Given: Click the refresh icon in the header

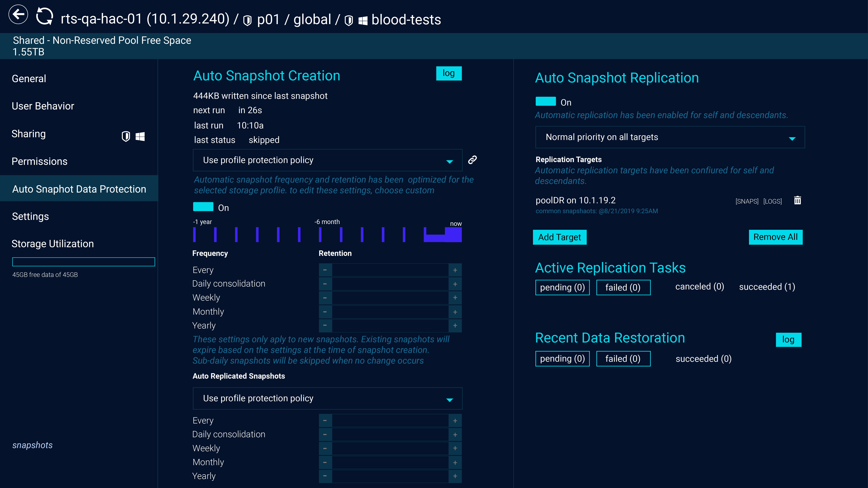Looking at the screenshot, I should point(45,16).
